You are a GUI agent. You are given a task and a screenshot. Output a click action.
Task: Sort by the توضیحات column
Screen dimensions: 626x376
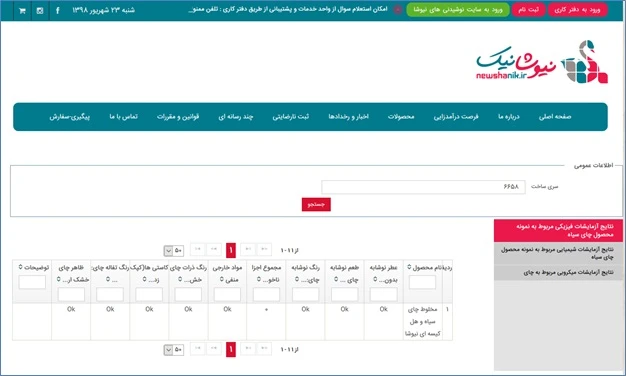[x=34, y=267]
